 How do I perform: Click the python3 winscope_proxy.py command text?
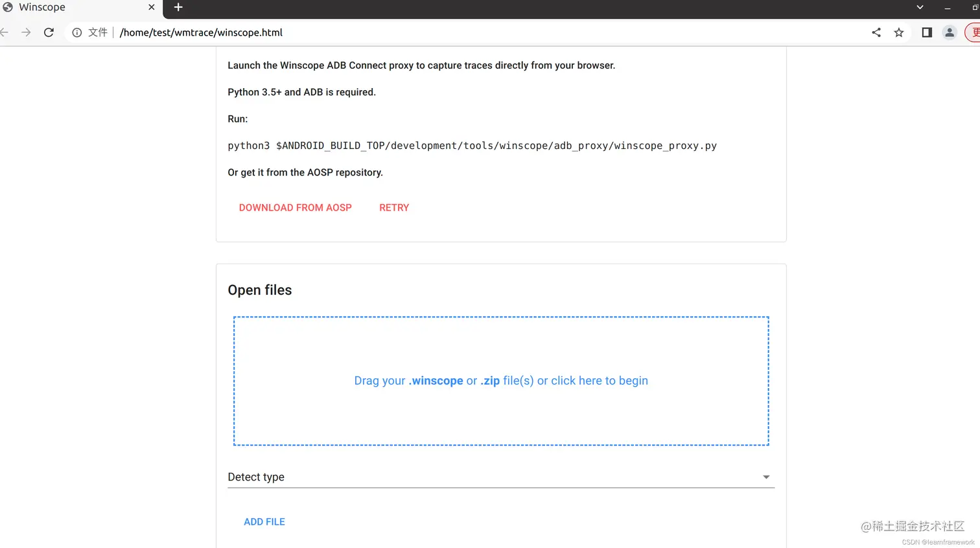tap(472, 146)
